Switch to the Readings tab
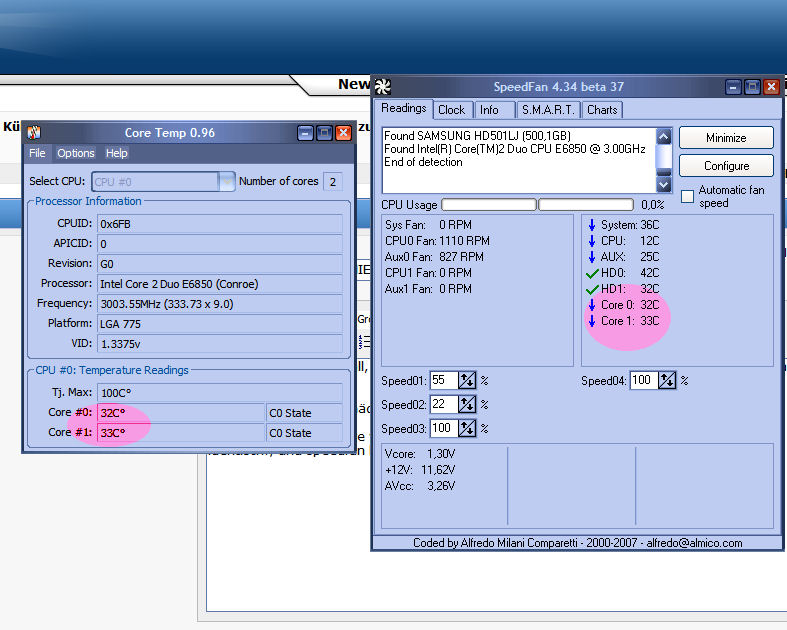787x630 pixels. [404, 108]
